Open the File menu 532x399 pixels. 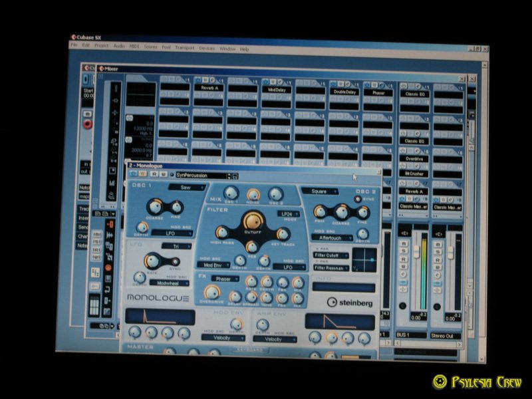click(x=74, y=45)
